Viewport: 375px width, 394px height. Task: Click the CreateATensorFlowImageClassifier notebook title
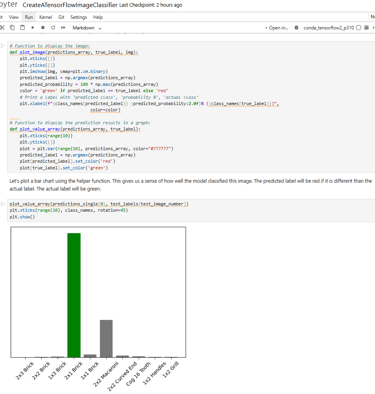[x=70, y=5]
